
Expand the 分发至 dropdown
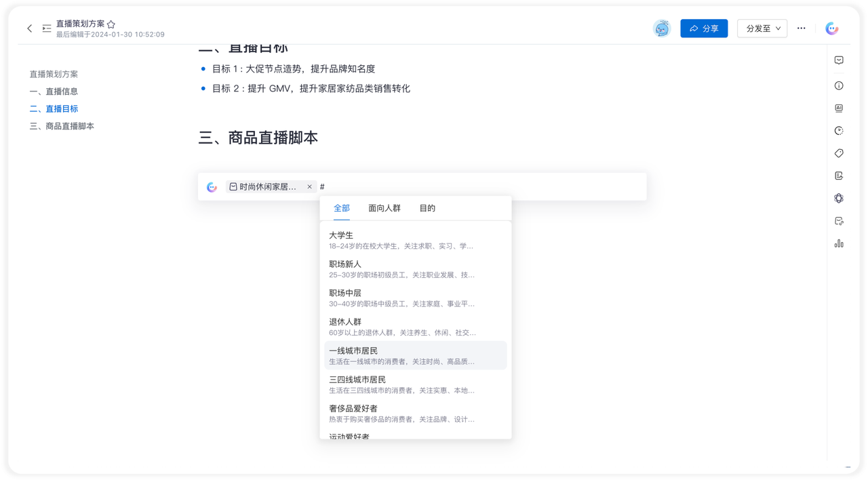point(762,28)
